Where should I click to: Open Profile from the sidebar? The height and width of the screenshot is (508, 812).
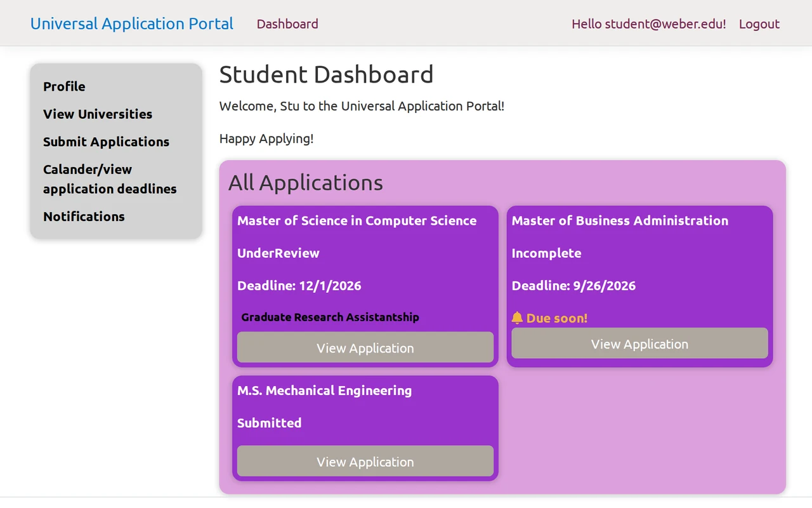pos(64,86)
